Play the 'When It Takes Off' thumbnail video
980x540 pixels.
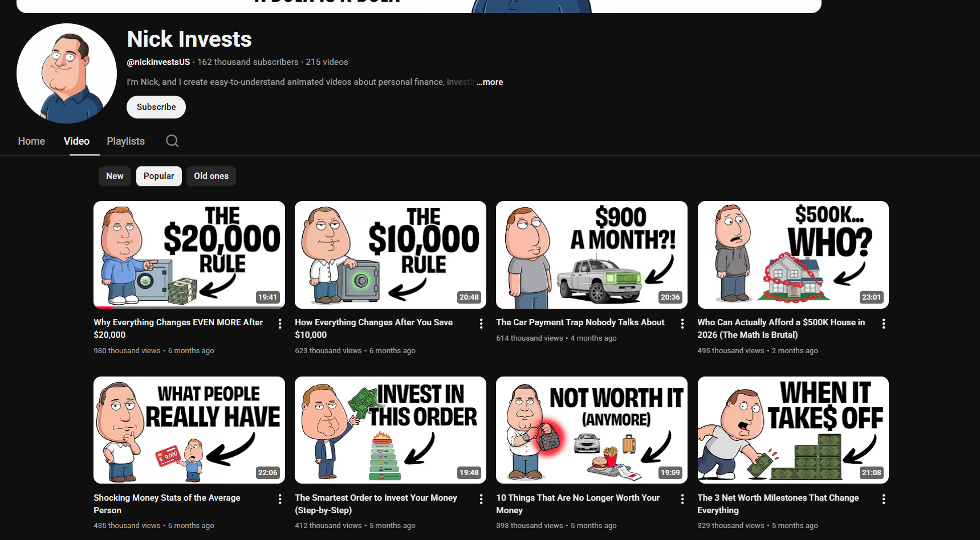[793, 430]
